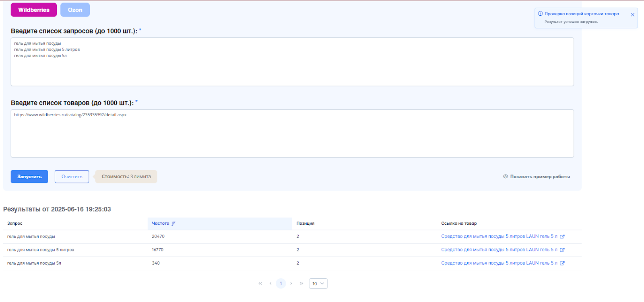This screenshot has width=644, height=302.
Task: Click info icon in notification
Action: 540,14
